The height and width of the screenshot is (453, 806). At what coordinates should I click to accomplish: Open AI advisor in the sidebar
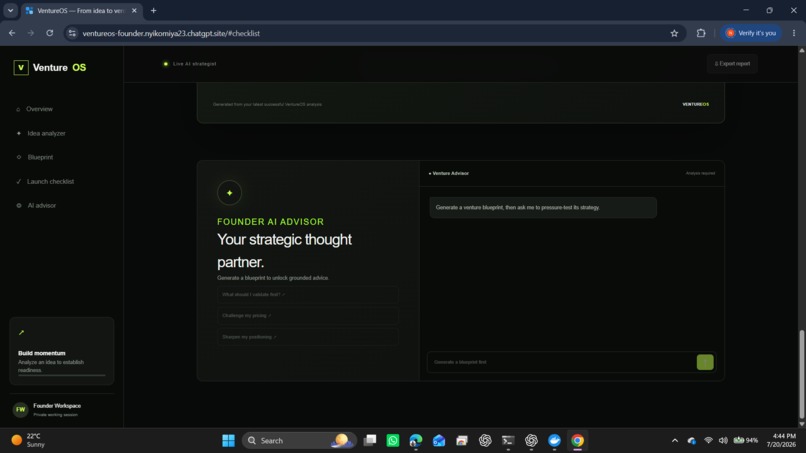coord(36,205)
